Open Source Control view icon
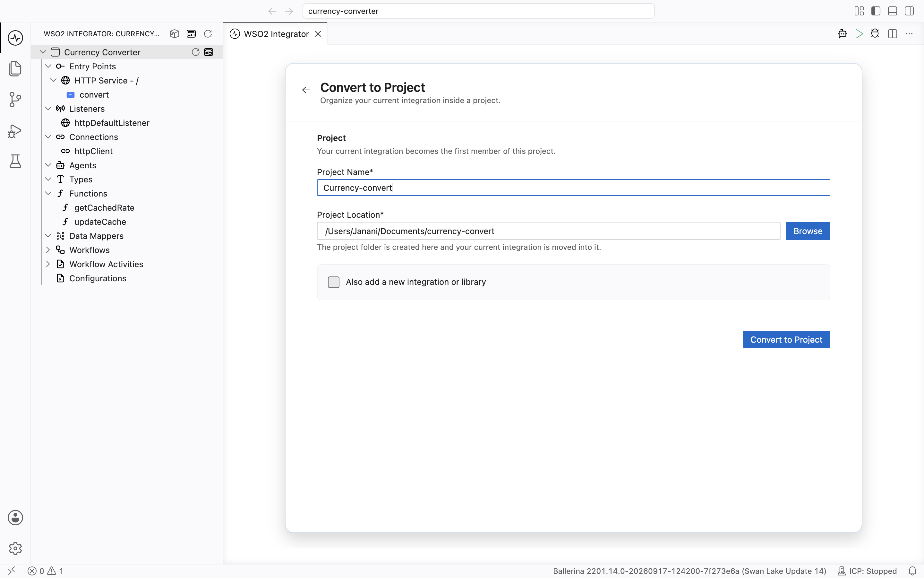Screen dimensions: 924x578 pos(15,100)
